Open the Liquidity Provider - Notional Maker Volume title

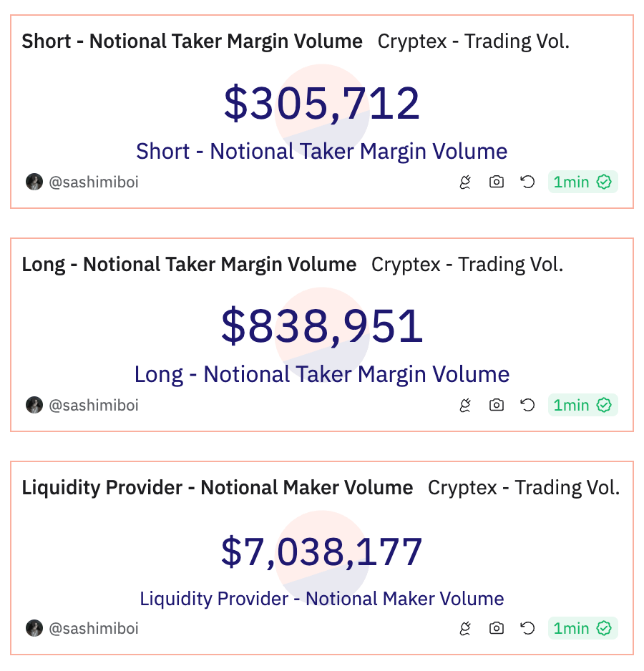point(218,488)
